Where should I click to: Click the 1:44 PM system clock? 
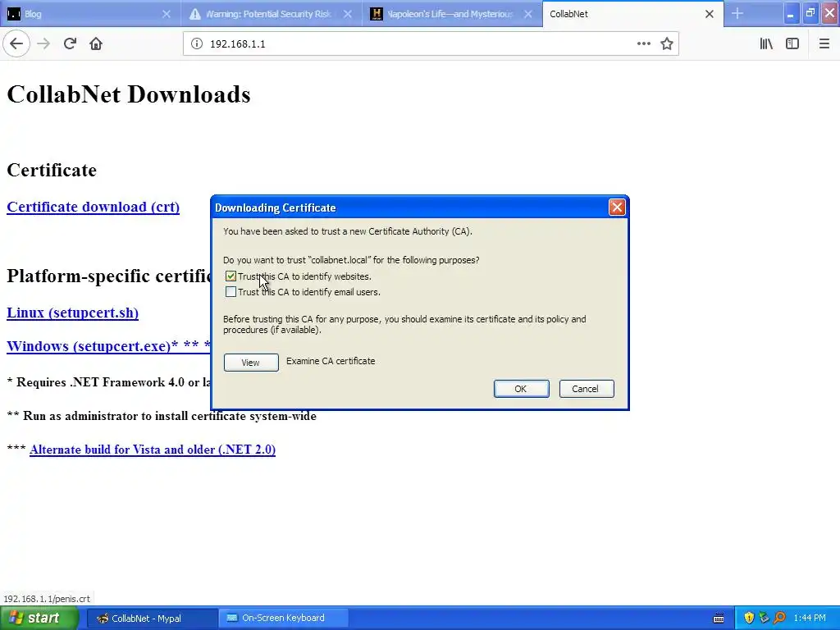point(810,619)
